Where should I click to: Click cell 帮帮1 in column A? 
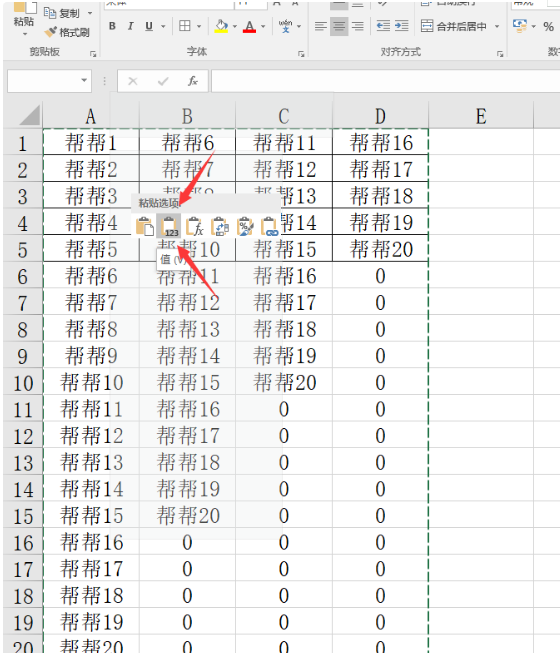[x=91, y=142]
